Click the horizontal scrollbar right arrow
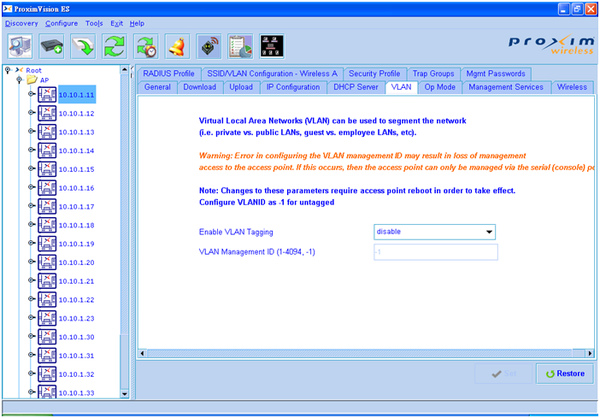600x418 pixels. pyautogui.click(x=590, y=353)
